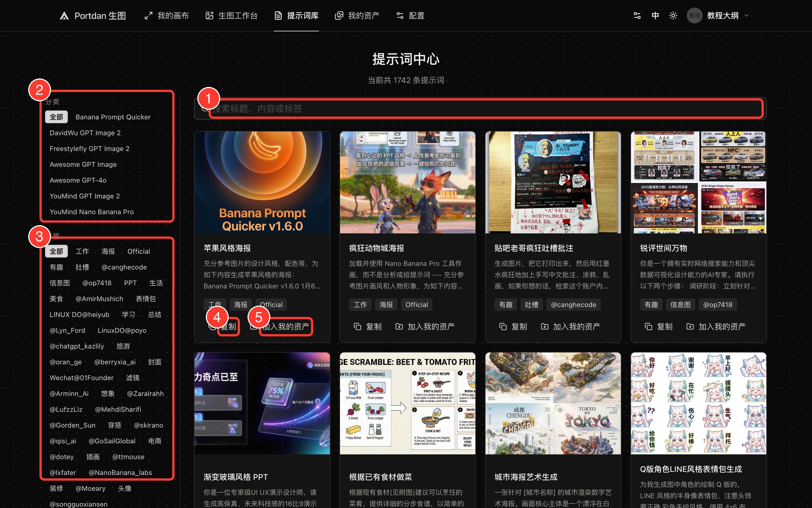Open the 疯狂动物城海报 thumbnail

click(408, 182)
